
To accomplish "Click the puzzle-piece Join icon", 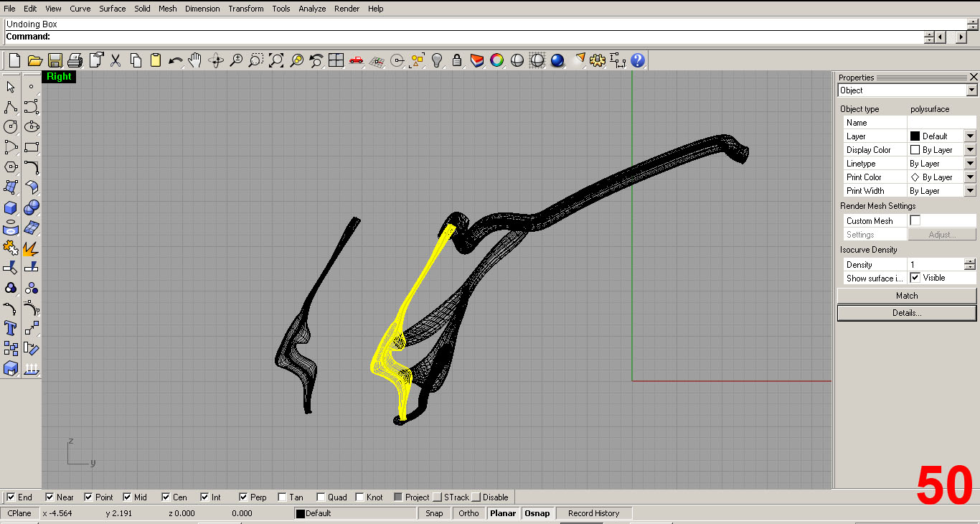I will point(11,248).
